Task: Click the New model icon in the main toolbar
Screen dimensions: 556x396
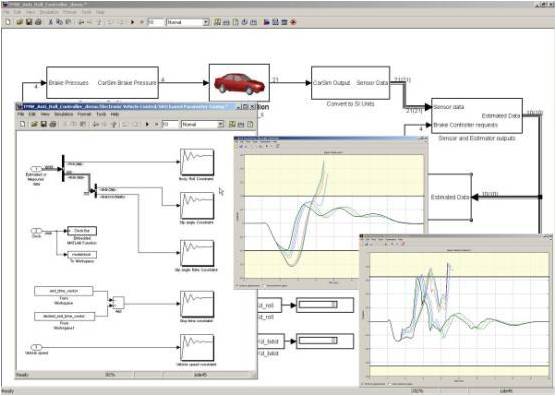Action: click(8, 22)
